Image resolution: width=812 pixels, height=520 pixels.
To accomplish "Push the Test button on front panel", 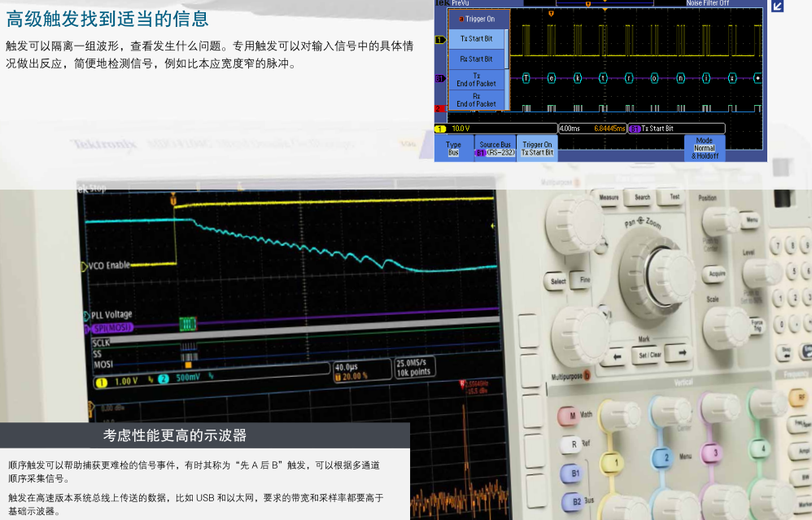I will (674, 197).
